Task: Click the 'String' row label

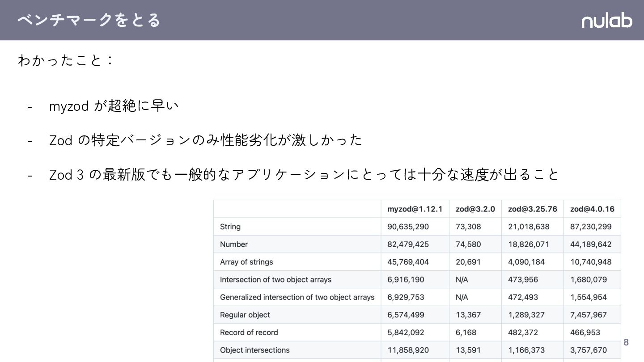Action: point(230,227)
